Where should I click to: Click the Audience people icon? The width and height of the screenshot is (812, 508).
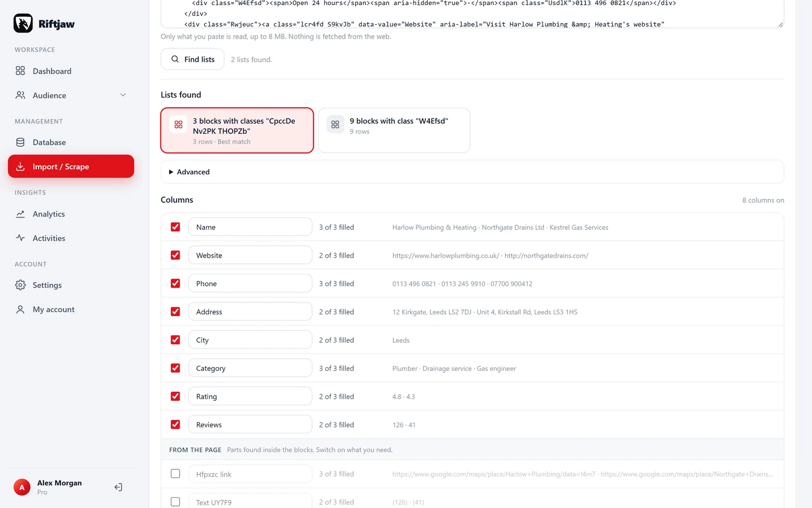[x=20, y=95]
